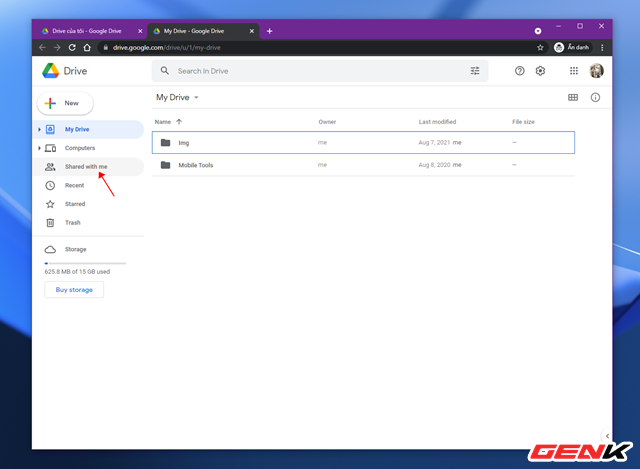Expand the My Drive tree arrow

tap(39, 129)
